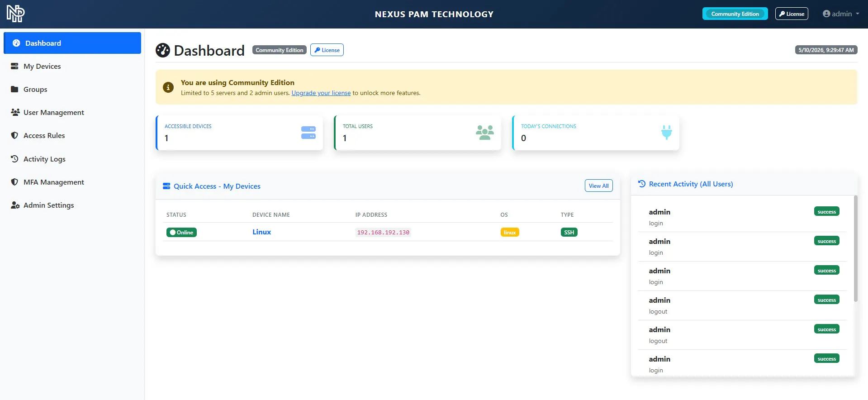
Task: Navigate to User Management
Action: tap(72, 112)
